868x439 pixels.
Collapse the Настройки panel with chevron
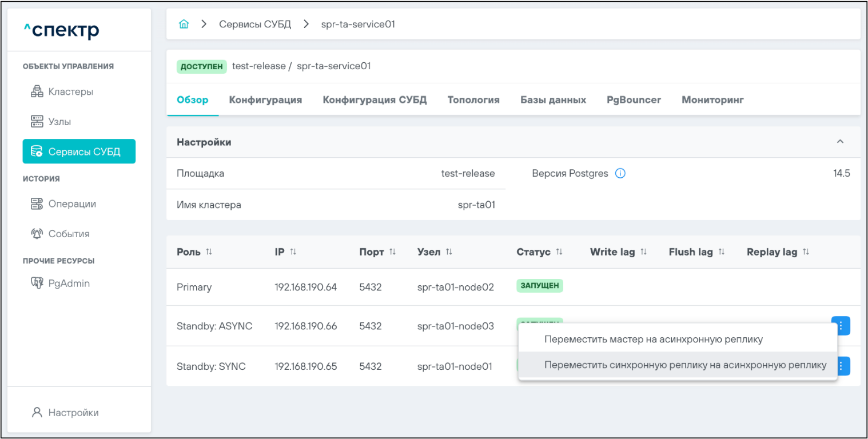pyautogui.click(x=840, y=142)
